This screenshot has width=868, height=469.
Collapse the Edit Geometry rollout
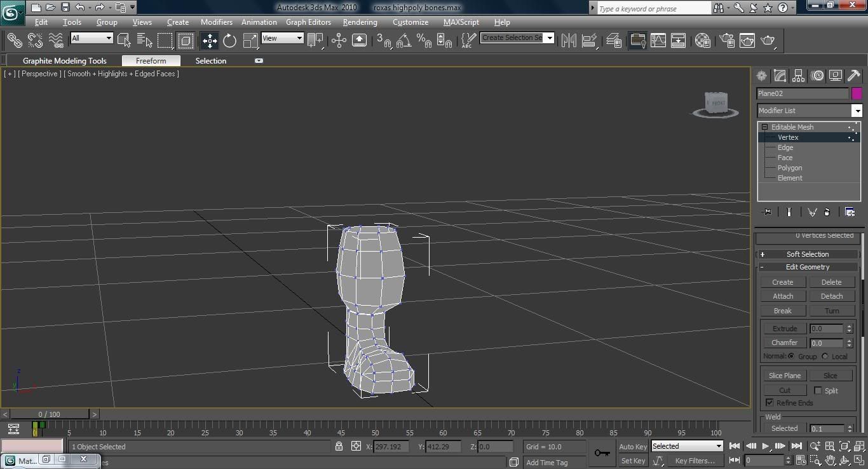pos(808,267)
